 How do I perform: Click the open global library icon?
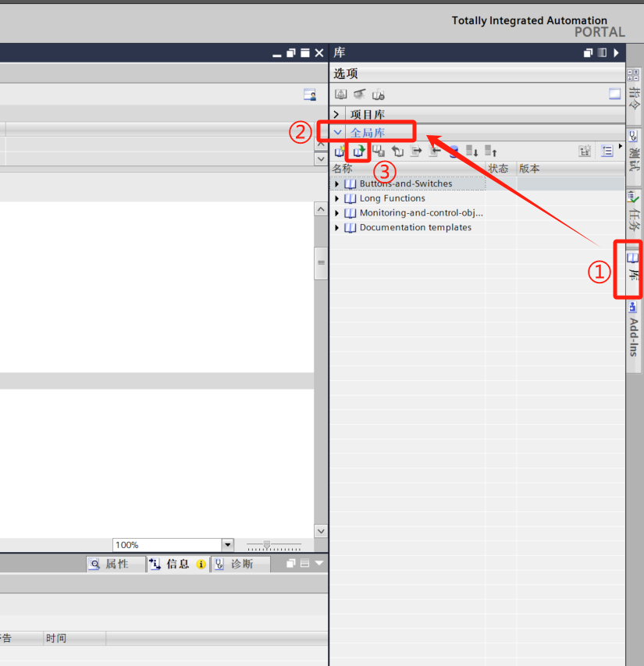coord(359,151)
